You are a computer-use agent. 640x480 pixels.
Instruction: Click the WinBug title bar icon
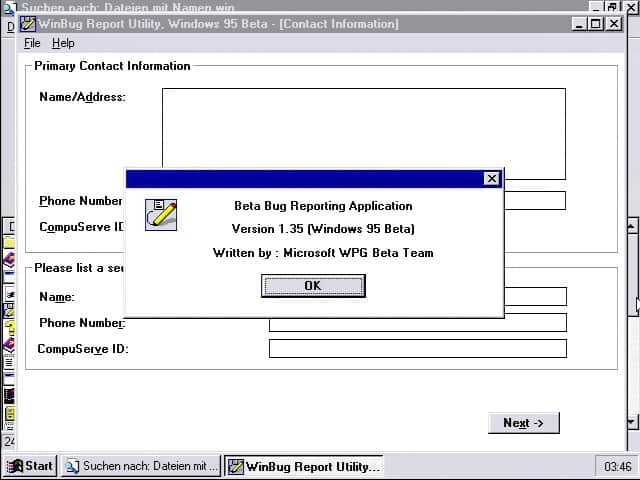coord(28,24)
